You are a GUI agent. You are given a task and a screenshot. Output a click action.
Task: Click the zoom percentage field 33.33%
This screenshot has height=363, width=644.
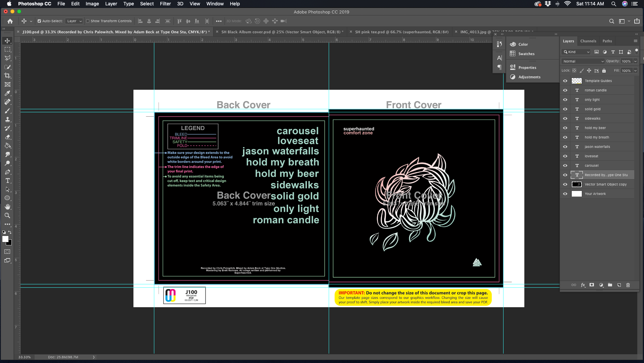pos(25,357)
